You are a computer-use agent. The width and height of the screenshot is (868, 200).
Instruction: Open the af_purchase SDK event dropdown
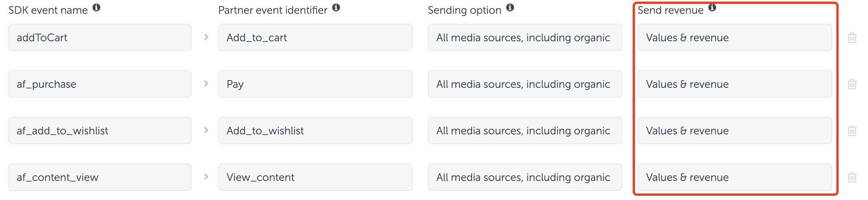pyautogui.click(x=100, y=84)
